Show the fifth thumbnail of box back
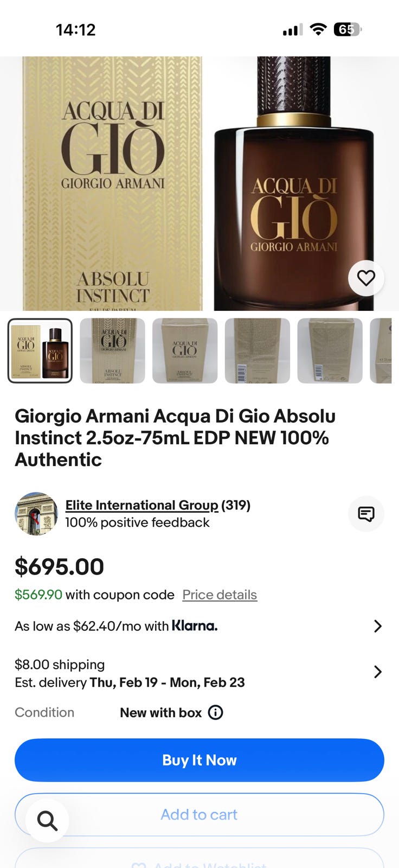The width and height of the screenshot is (399, 868). click(330, 350)
